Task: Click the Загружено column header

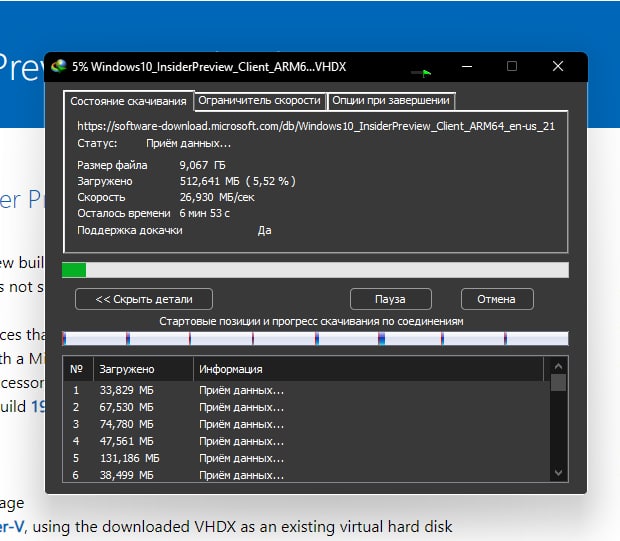Action: coord(143,369)
